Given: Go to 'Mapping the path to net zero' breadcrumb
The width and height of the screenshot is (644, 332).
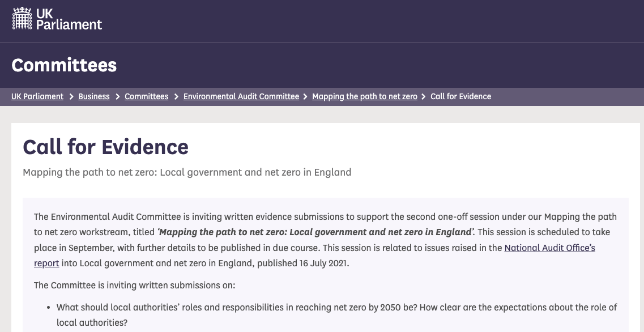Looking at the screenshot, I should click(365, 96).
